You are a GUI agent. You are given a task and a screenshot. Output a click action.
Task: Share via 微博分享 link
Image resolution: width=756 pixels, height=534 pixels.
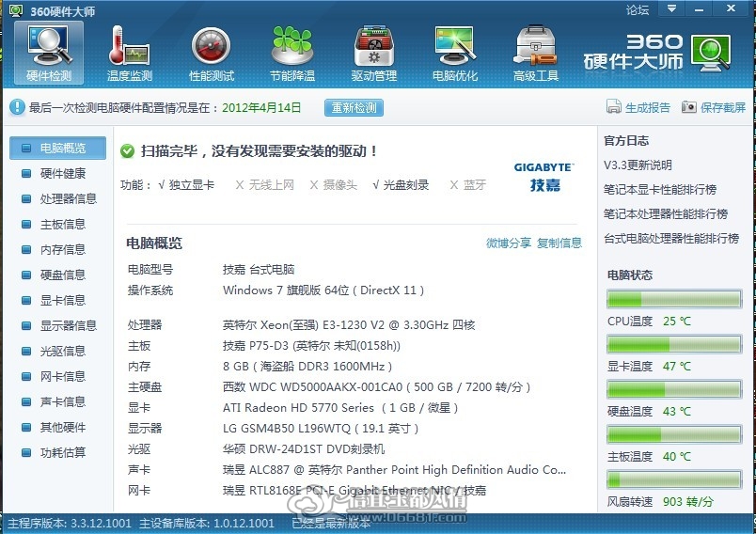509,243
